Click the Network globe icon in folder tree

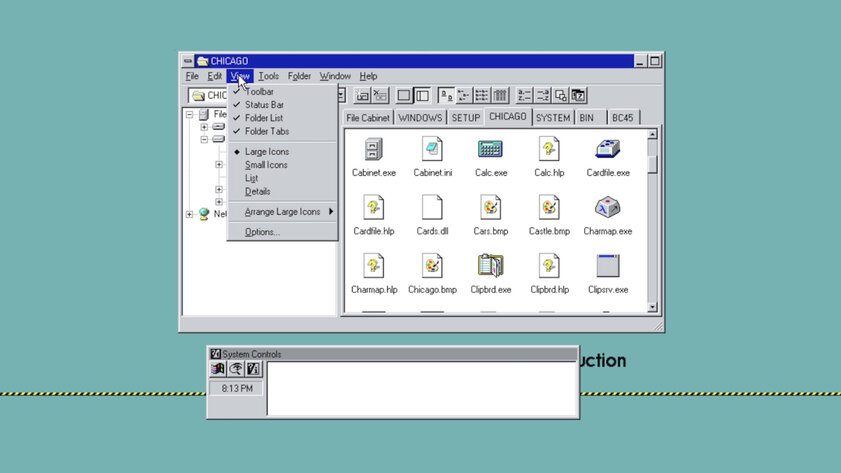pyautogui.click(x=204, y=214)
